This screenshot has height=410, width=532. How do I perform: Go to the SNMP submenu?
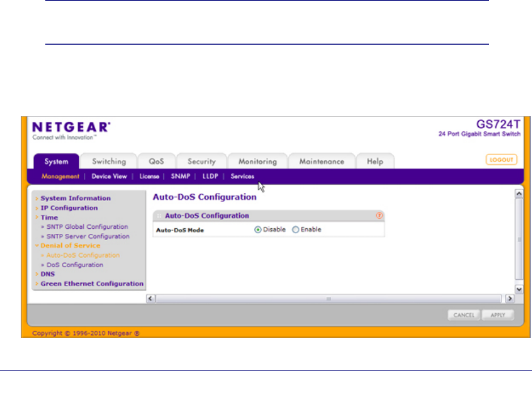pyautogui.click(x=181, y=176)
